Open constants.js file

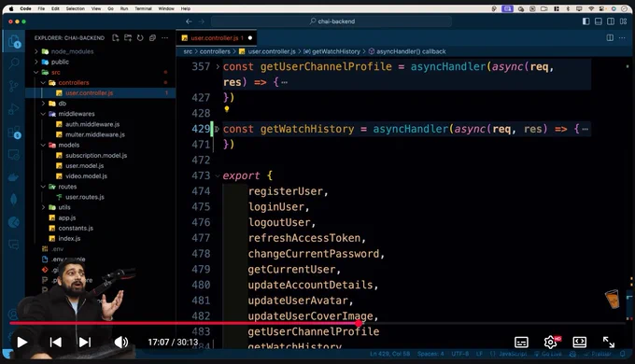click(76, 228)
